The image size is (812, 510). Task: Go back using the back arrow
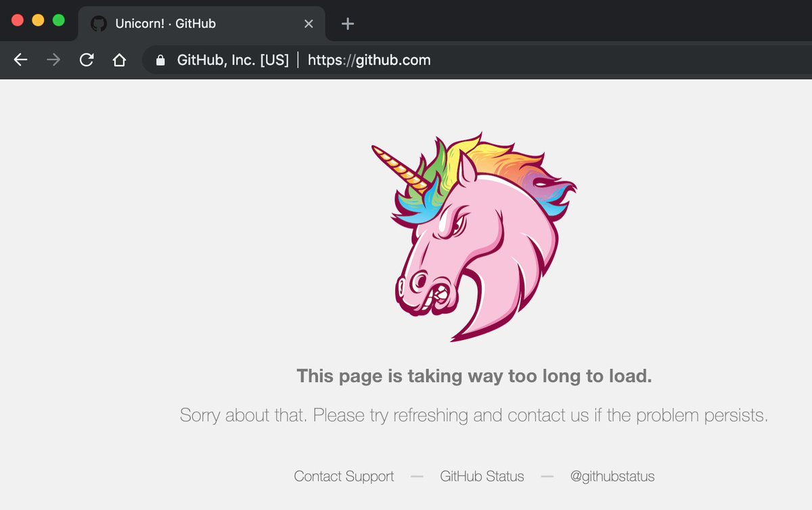[20, 60]
